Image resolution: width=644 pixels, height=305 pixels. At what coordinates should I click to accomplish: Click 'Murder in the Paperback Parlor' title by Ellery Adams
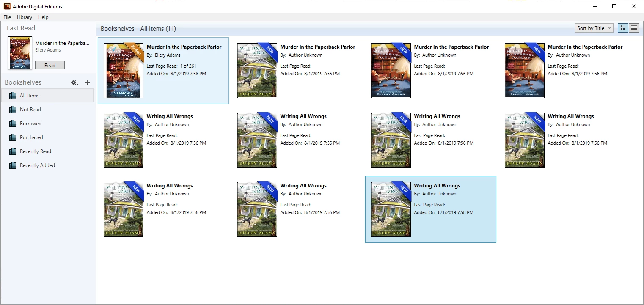coord(184,47)
